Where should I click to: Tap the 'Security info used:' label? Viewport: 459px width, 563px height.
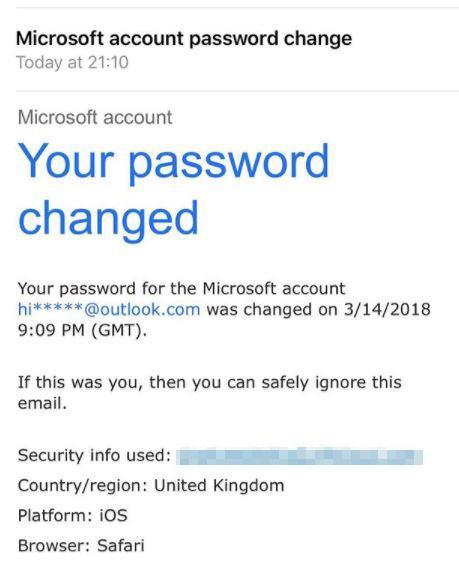pos(94,455)
